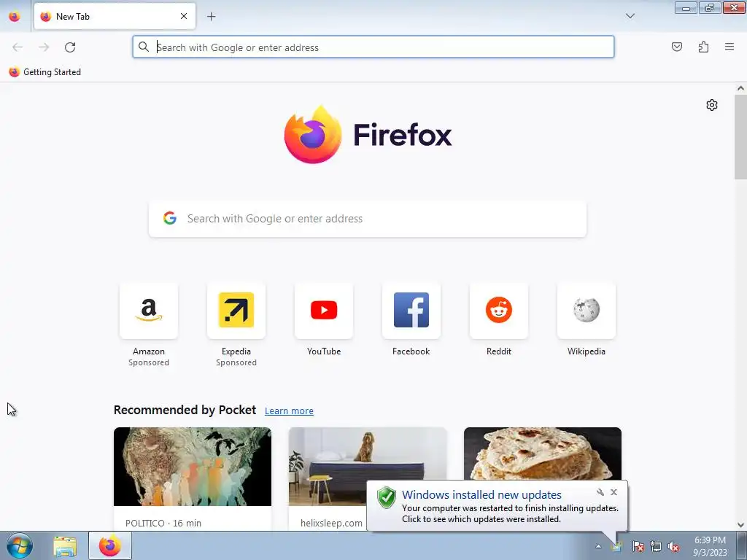Image resolution: width=747 pixels, height=560 pixels.
Task: Focus the URL bar search field
Action: pyautogui.click(x=373, y=47)
